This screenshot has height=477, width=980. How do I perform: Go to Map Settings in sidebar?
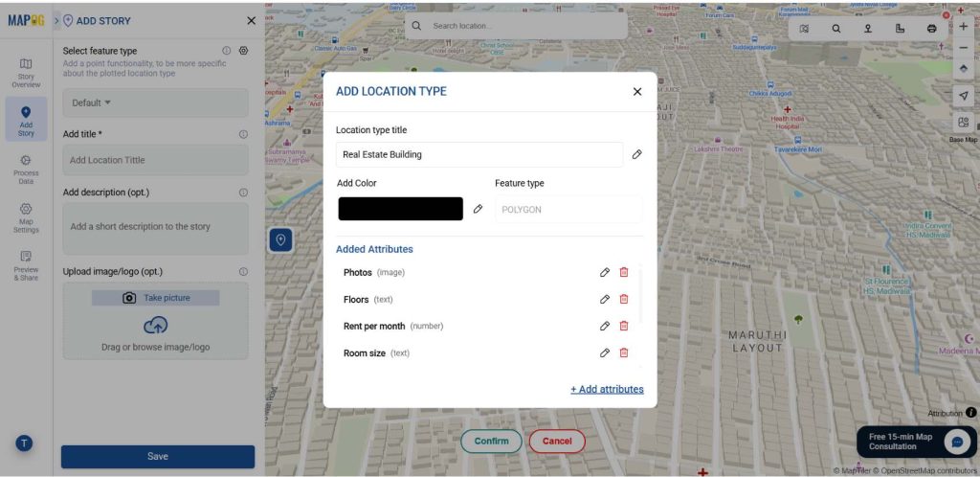coord(26,218)
